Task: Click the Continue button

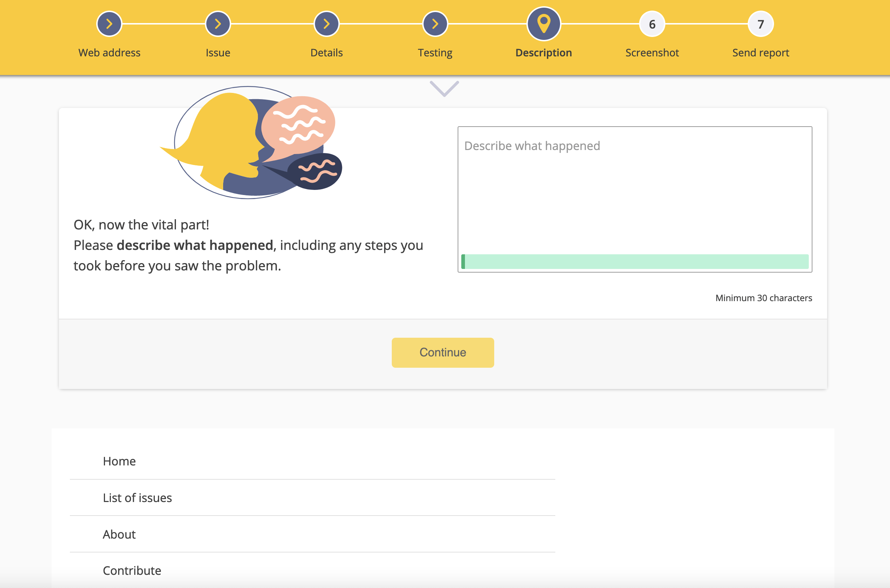Action: coord(443,352)
